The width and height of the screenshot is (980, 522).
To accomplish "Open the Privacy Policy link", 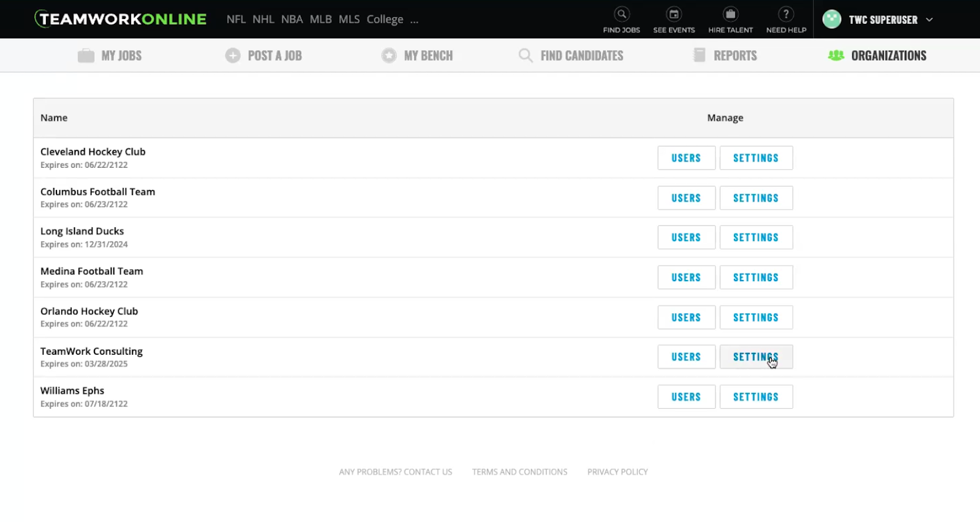I will tap(617, 472).
